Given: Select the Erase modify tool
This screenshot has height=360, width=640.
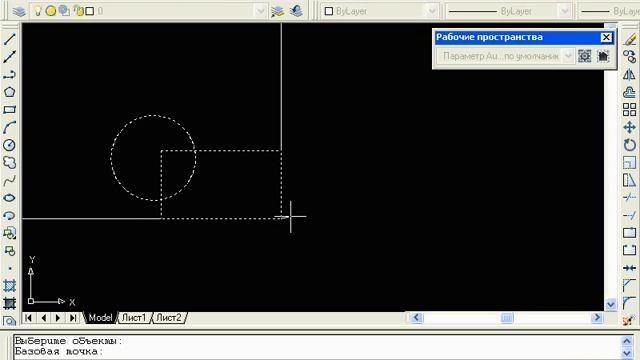Looking at the screenshot, I should [x=629, y=39].
